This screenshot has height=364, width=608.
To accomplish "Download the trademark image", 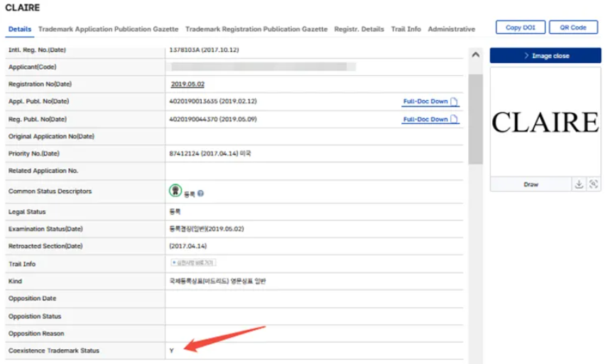I will click(579, 184).
